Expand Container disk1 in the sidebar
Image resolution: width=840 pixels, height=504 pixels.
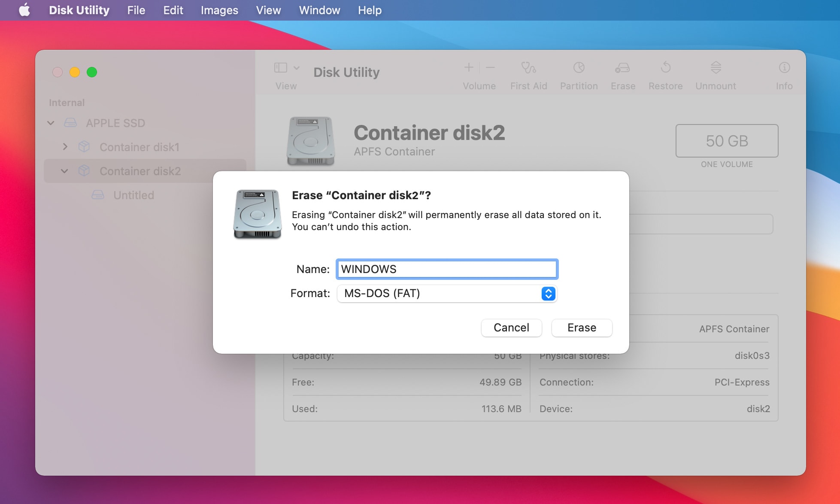65,147
